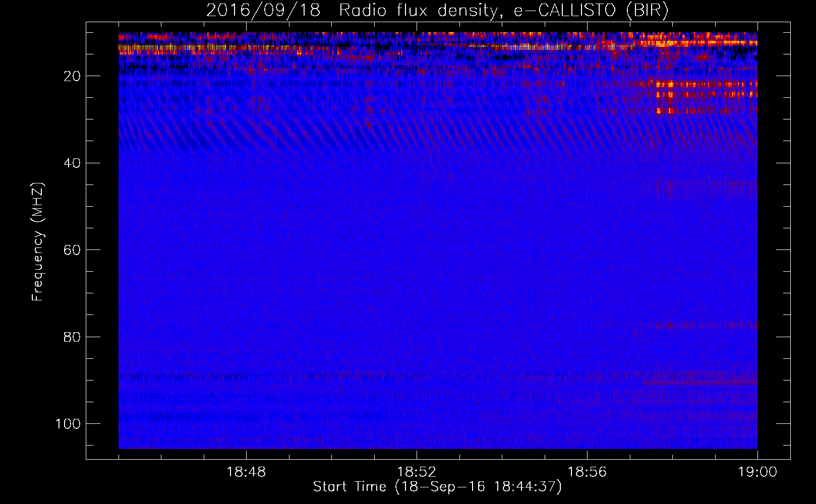Click the '18:48' time tick label
Image resolution: width=816 pixels, height=504 pixels.
[x=246, y=472]
